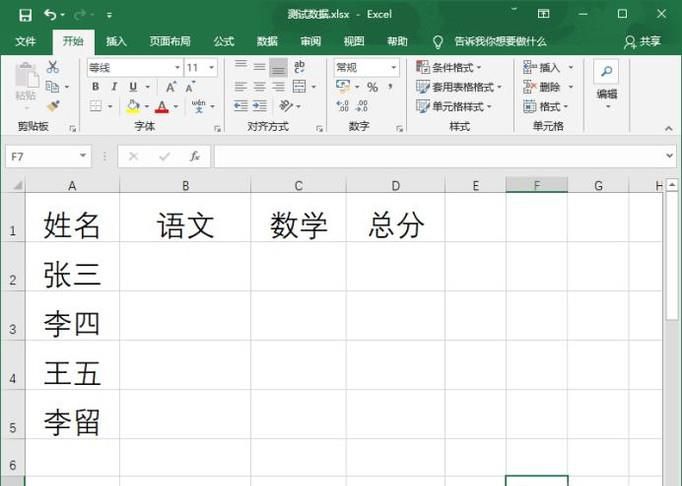
Task: Click the decrease indent icon
Action: pyautogui.click(x=241, y=106)
